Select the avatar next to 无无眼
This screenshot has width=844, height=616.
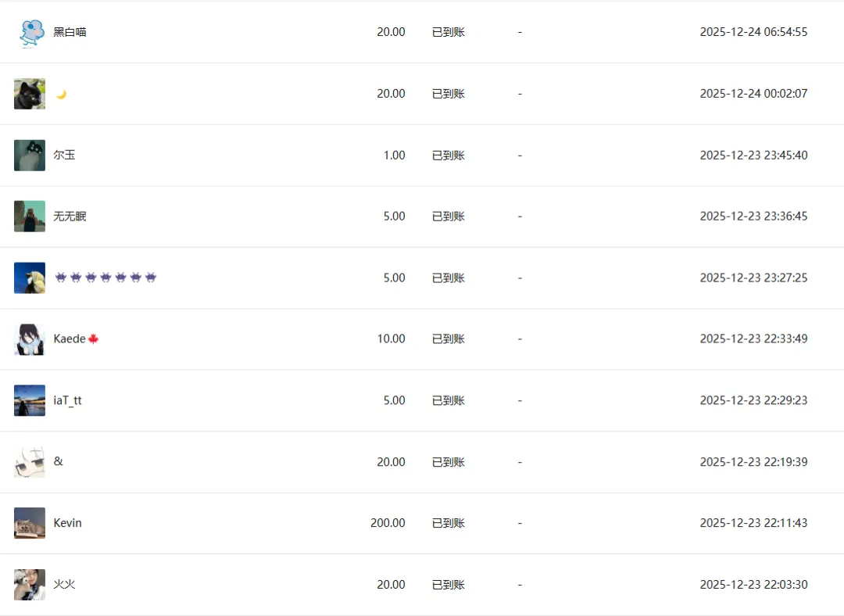tap(30, 217)
